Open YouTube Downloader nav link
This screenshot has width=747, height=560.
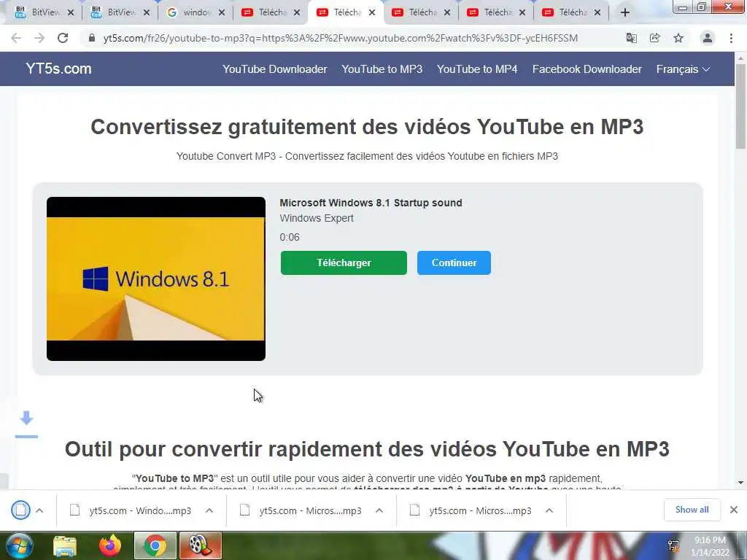(x=275, y=69)
